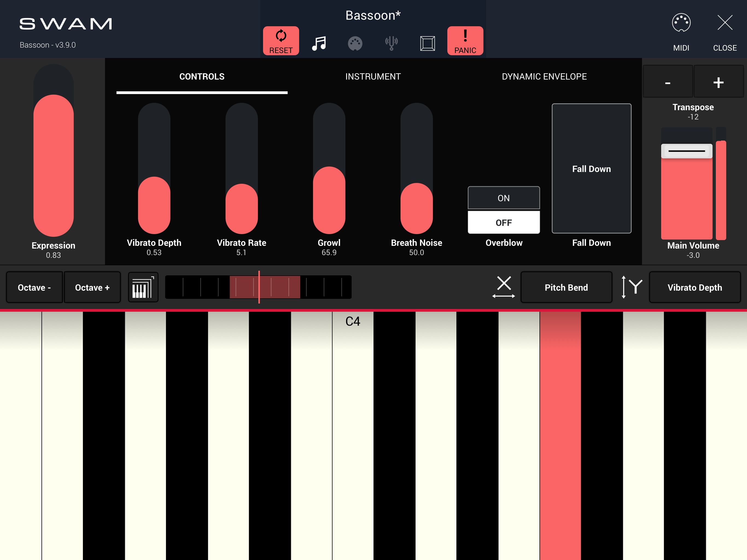Screen dimensions: 747x560
Task: Set Overblow to OFF
Action: 504,222
